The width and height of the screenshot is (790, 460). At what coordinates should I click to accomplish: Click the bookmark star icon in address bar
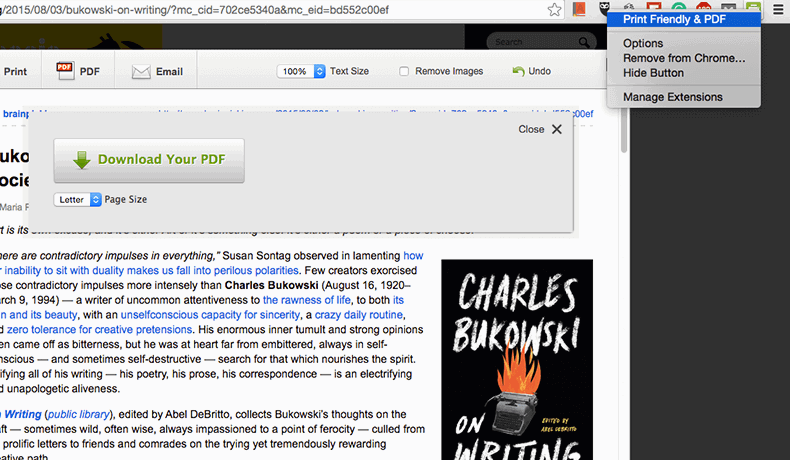tap(554, 10)
